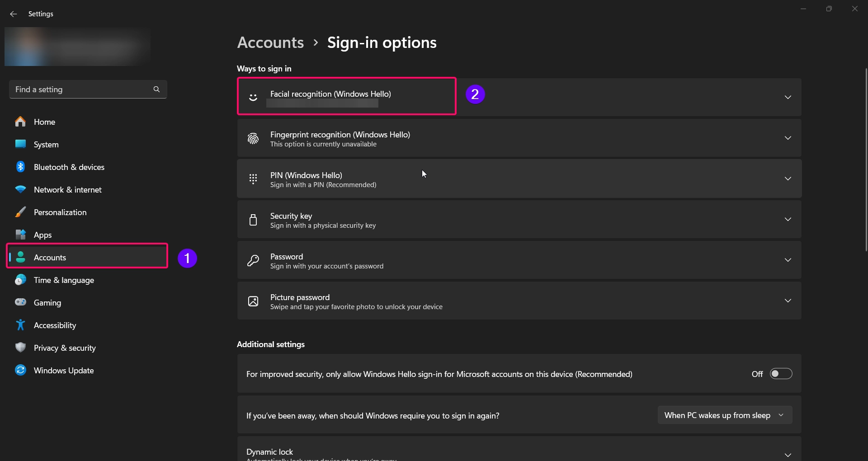Click the System monitor icon
868x461 pixels.
[20, 144]
